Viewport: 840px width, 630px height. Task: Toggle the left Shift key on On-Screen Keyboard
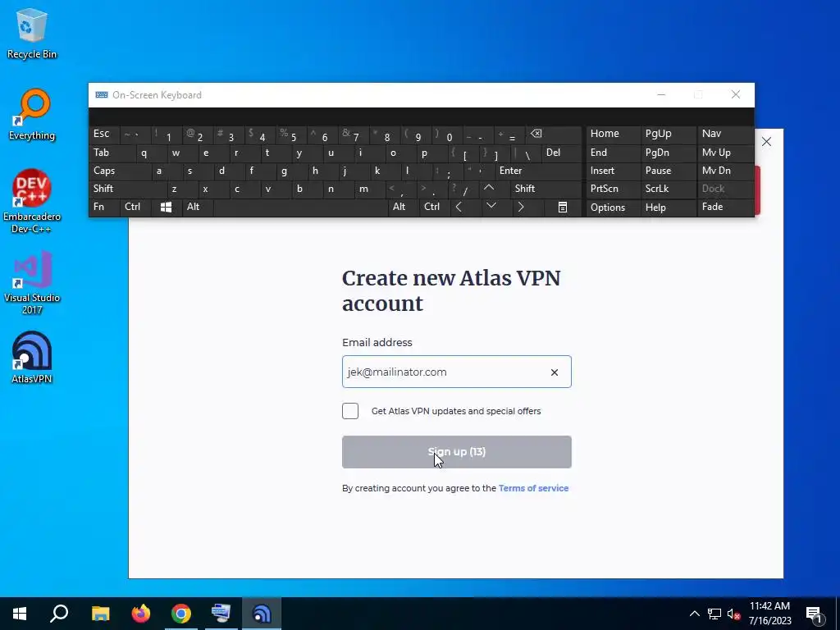pos(127,189)
